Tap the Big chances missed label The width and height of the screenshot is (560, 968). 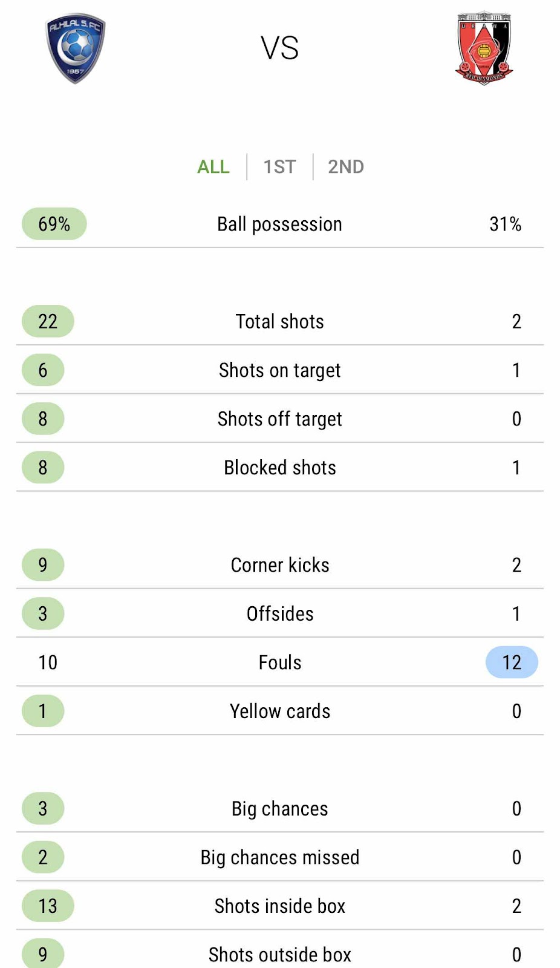(x=280, y=857)
